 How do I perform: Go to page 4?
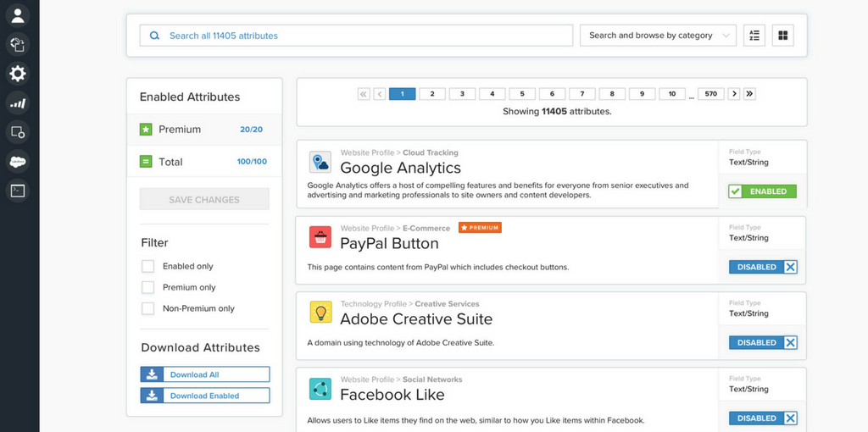[492, 94]
